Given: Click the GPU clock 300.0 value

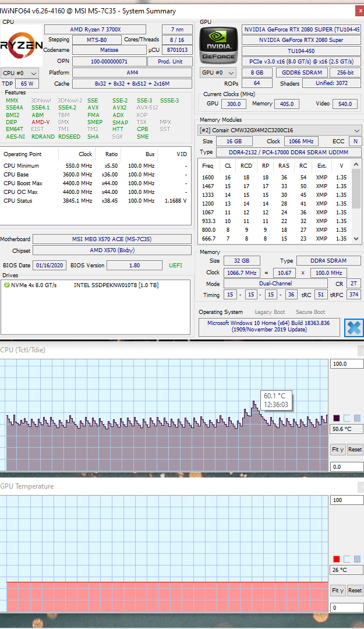Looking at the screenshot, I should click(x=234, y=104).
